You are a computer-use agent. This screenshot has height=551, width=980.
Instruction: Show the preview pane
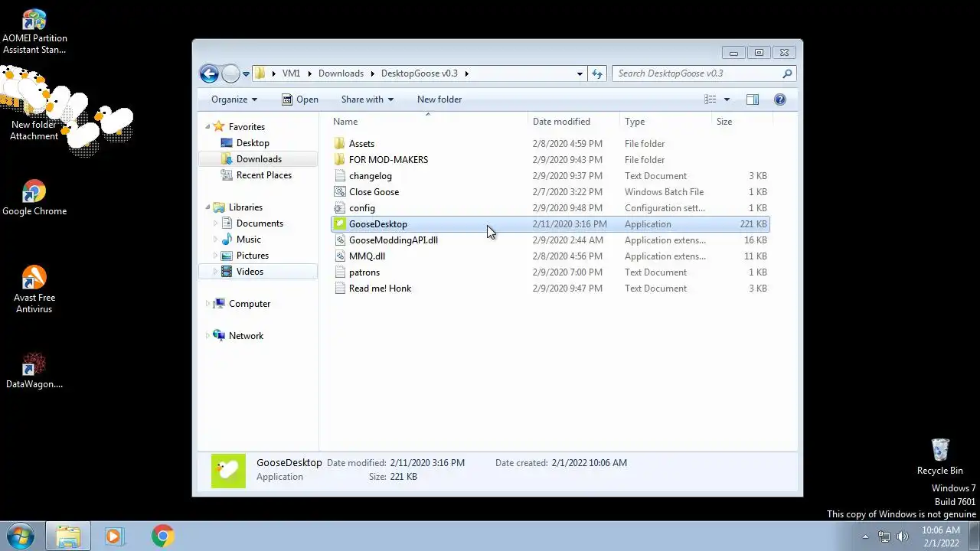(x=753, y=99)
